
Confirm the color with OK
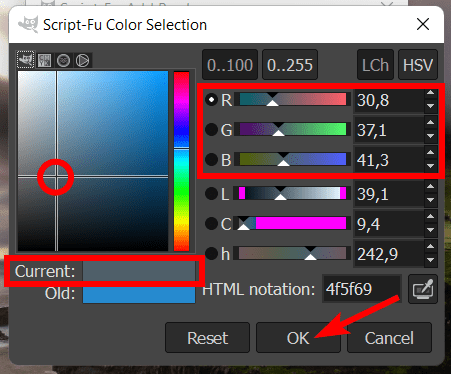click(298, 337)
